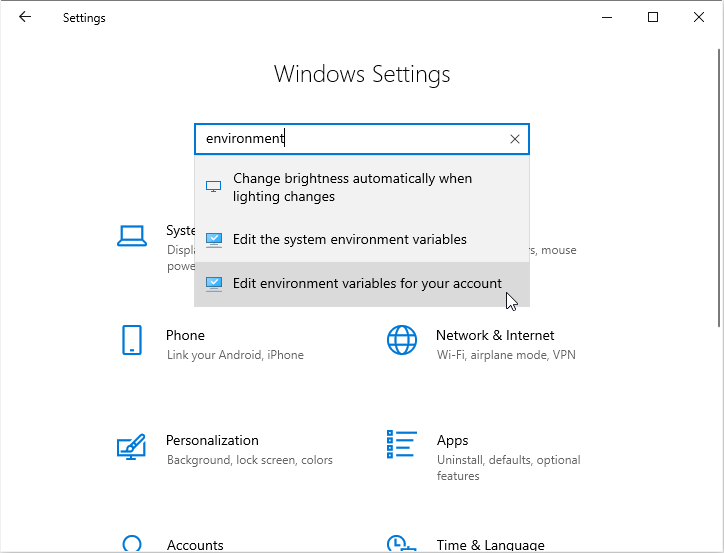Viewport: 724px width, 553px height.
Task: Click the vertical scrollbar thumb
Action: click(719, 188)
